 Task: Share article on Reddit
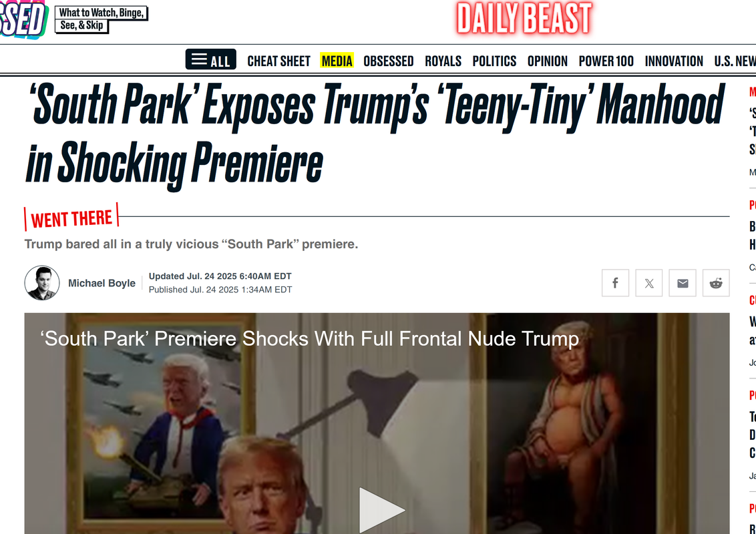[x=716, y=283]
